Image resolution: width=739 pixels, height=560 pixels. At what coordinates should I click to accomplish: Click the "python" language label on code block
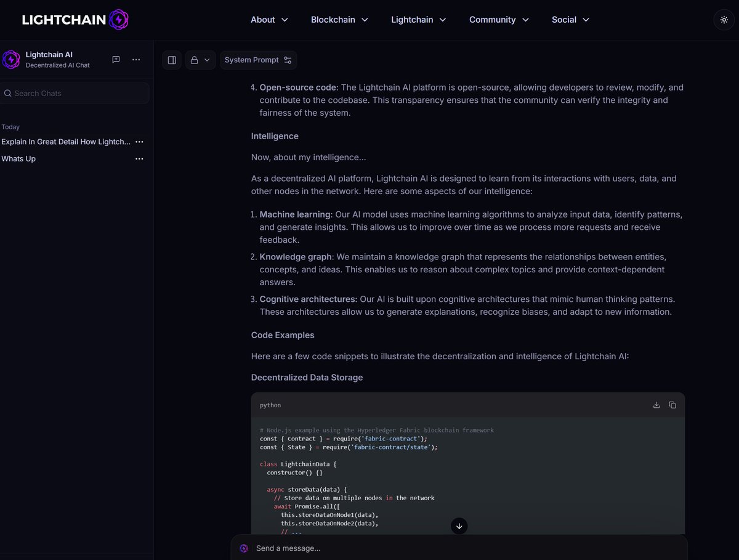[x=270, y=405]
